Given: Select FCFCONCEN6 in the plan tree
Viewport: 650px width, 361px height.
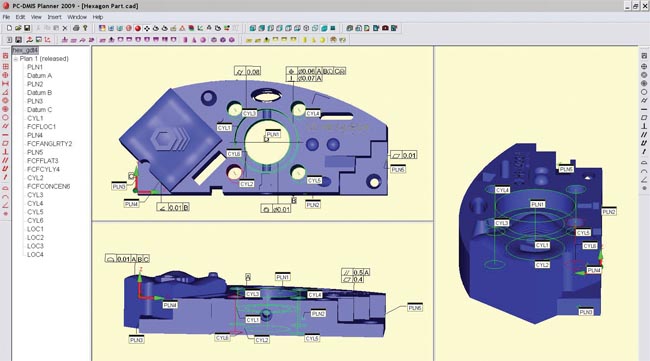Looking at the screenshot, I should pos(49,187).
